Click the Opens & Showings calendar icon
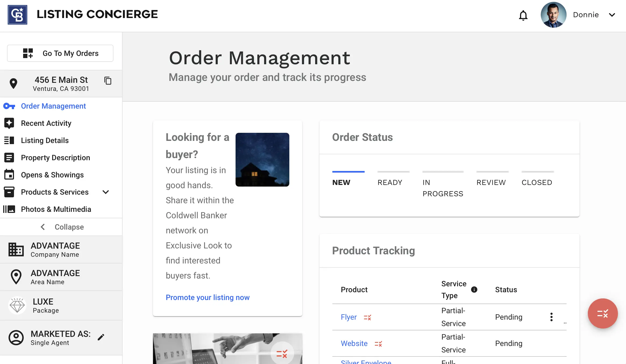The height and width of the screenshot is (364, 626). [9, 175]
